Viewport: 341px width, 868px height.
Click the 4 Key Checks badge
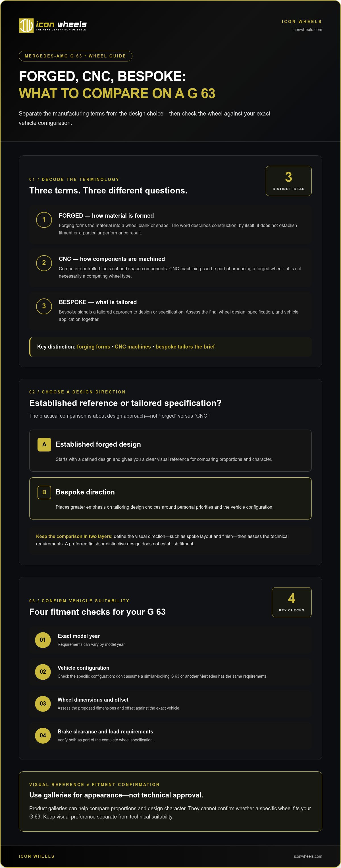pyautogui.click(x=292, y=602)
